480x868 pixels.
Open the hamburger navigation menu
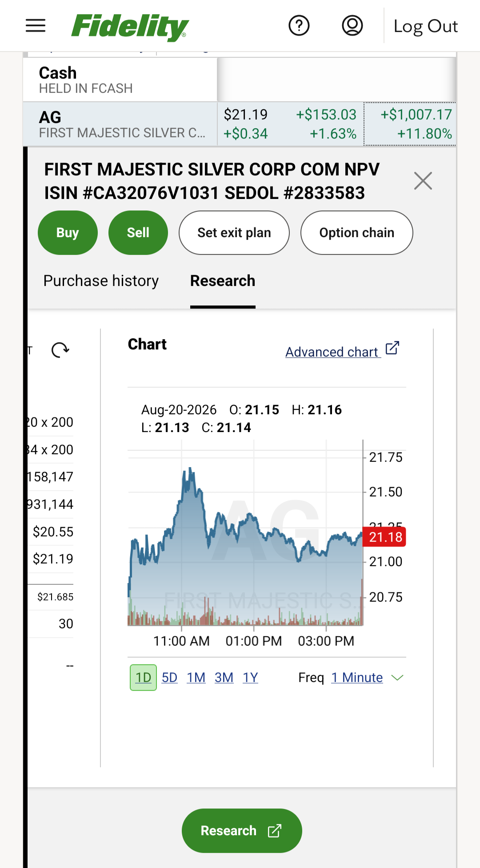coord(36,26)
